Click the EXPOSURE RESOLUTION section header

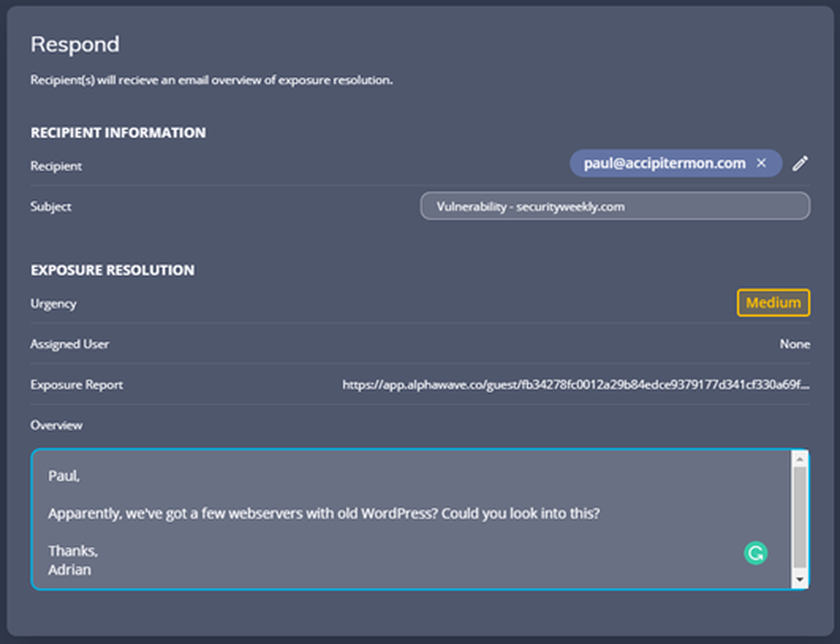click(x=112, y=270)
